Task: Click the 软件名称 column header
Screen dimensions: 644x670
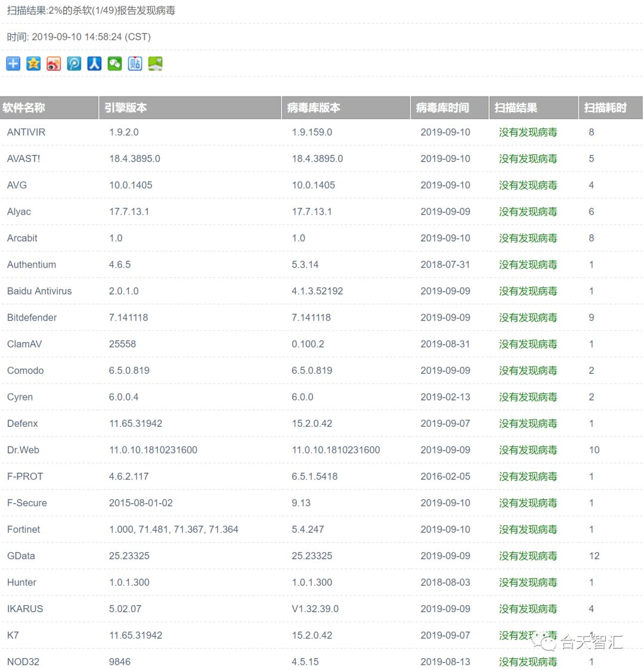Action: pyautogui.click(x=49, y=108)
